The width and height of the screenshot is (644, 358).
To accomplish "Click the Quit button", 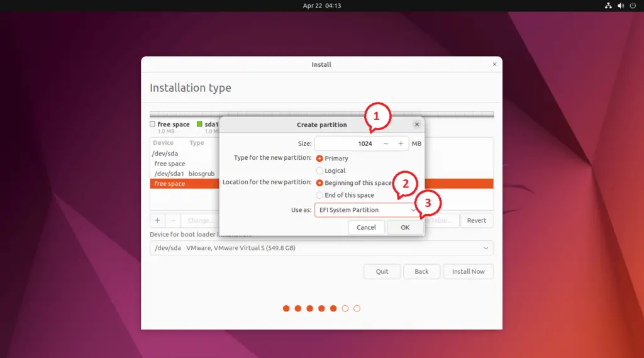I will (x=382, y=271).
